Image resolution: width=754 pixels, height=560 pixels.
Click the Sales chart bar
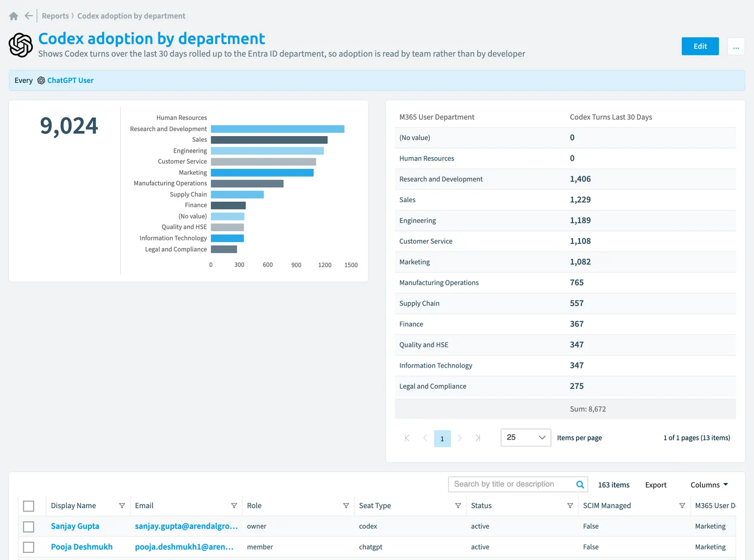(x=269, y=140)
